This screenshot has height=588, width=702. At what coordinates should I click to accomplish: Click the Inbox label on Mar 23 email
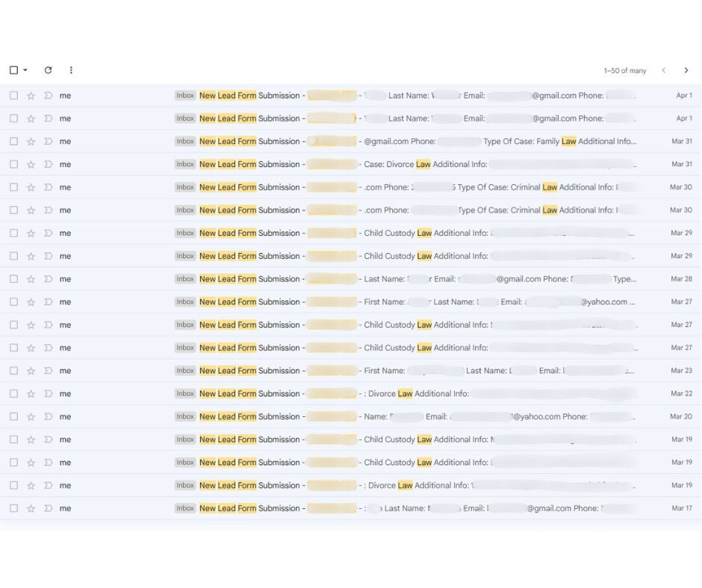[x=185, y=371]
